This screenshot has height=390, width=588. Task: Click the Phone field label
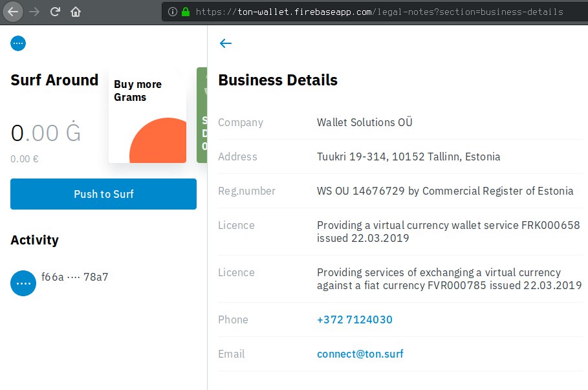pyautogui.click(x=234, y=320)
